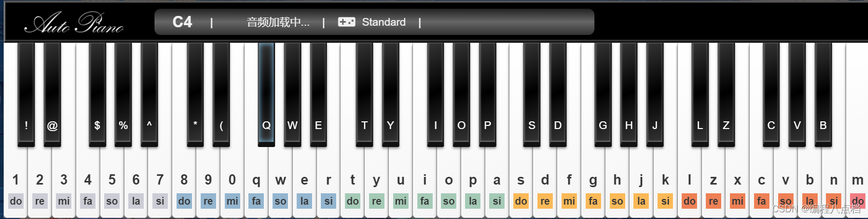Click the Auto Piano logo
Viewport: 868px width, 219px height.
(74, 23)
